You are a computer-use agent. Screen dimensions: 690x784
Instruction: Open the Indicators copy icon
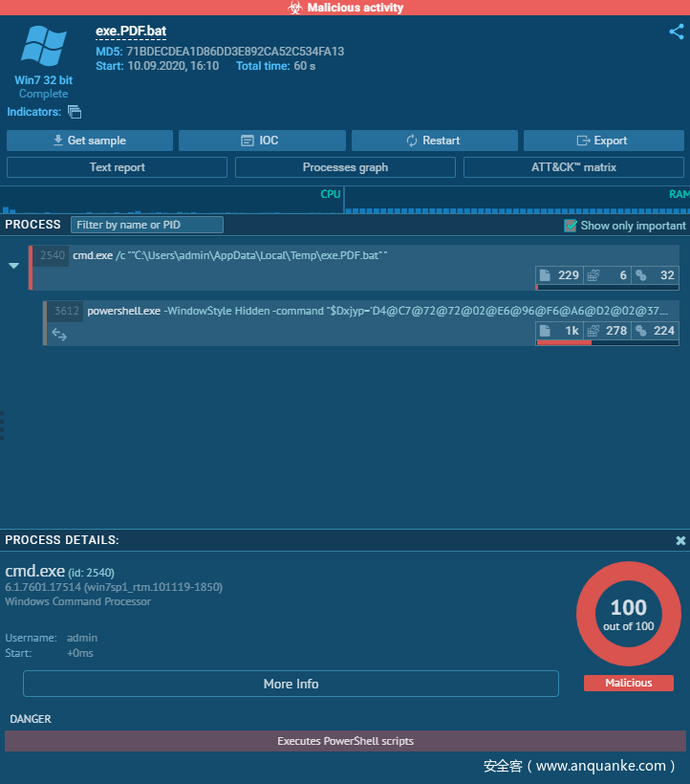(x=75, y=112)
